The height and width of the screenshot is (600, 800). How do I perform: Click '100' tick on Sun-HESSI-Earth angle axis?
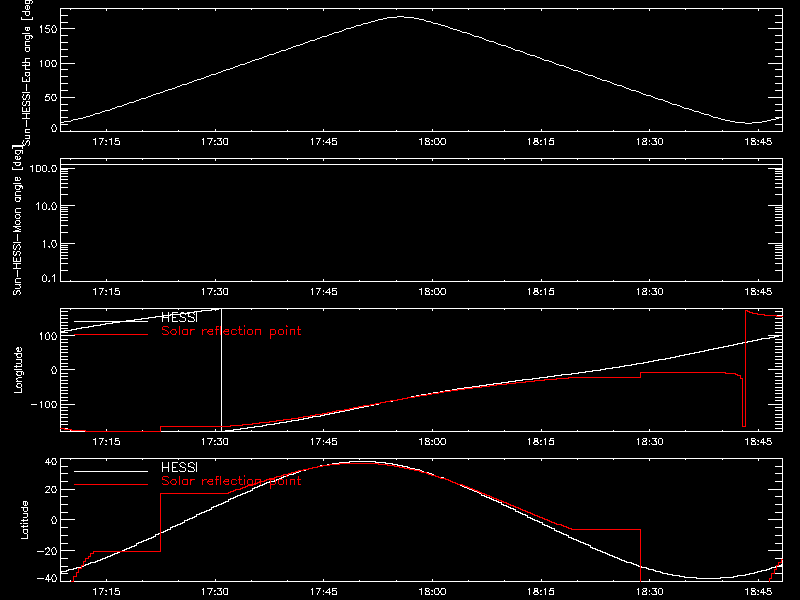(48, 63)
